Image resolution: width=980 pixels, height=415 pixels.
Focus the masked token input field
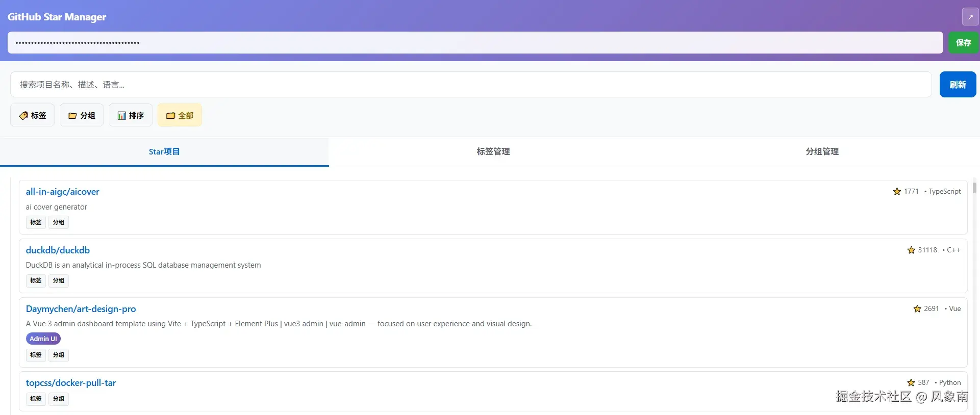[x=475, y=43]
